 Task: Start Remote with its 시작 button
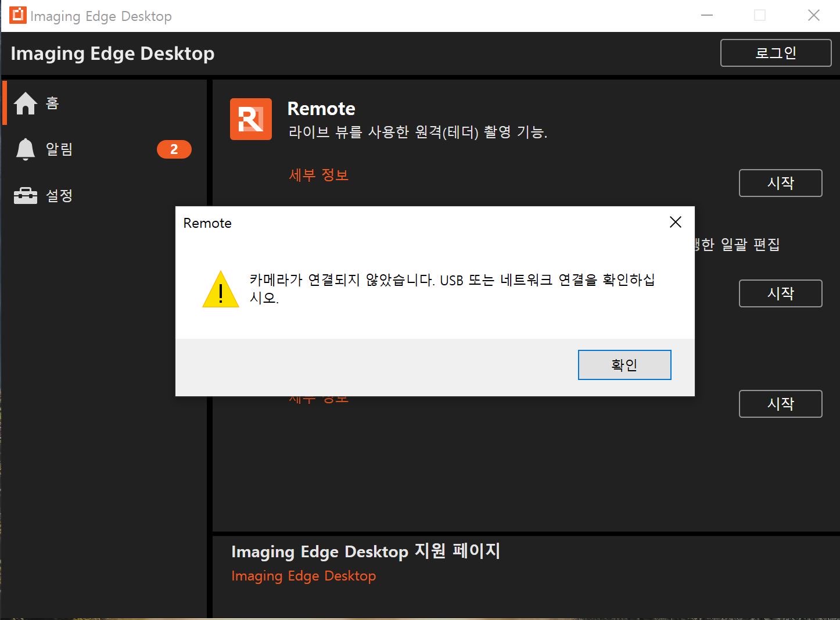[781, 183]
